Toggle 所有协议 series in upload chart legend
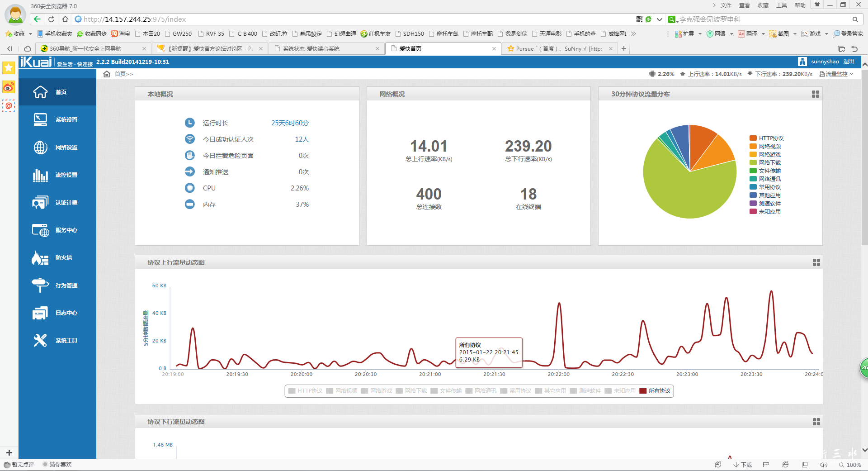This screenshot has width=868, height=471. [x=655, y=391]
